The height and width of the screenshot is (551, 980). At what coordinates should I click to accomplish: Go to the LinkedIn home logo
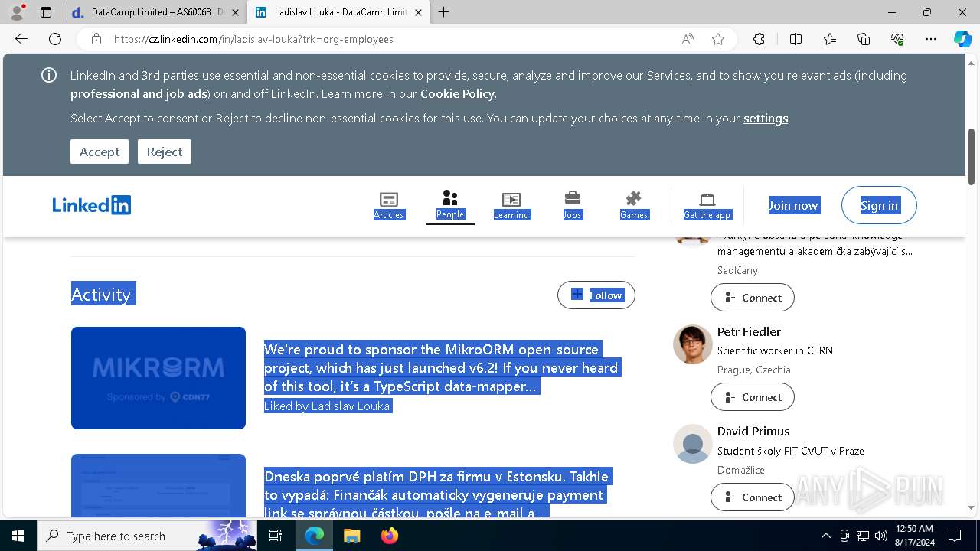coord(92,205)
